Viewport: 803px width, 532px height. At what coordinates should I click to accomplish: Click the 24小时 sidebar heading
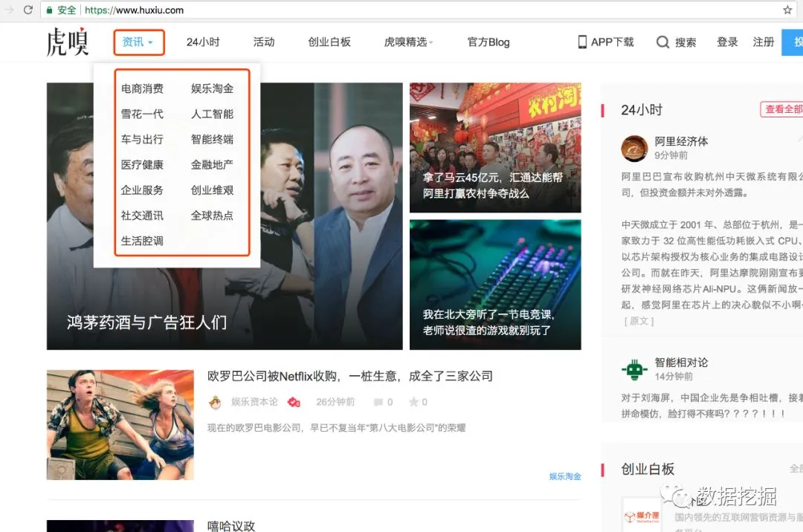coord(642,109)
